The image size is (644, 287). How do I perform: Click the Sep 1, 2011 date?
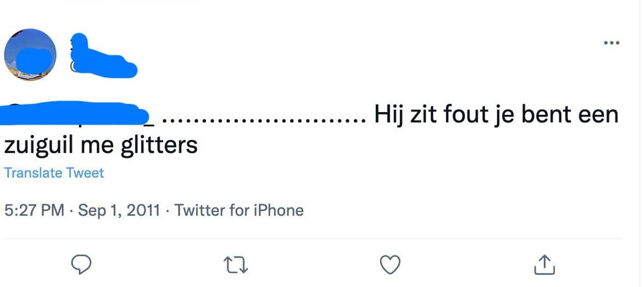119,210
